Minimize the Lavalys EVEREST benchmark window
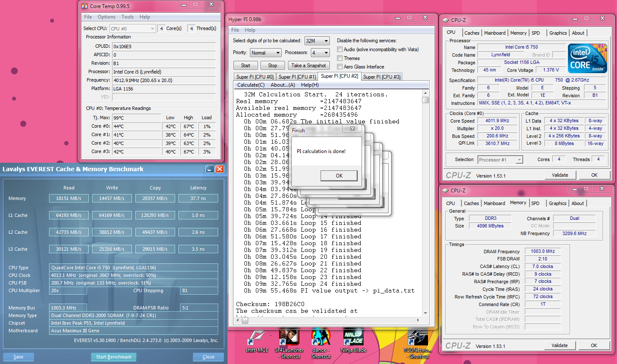The width and height of the screenshot is (617, 364). (x=210, y=169)
